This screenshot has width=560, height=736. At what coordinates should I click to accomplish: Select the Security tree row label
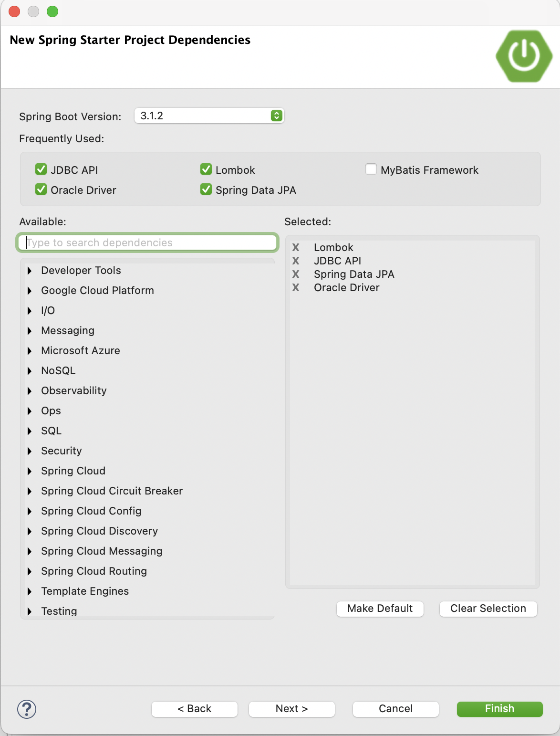[62, 451]
